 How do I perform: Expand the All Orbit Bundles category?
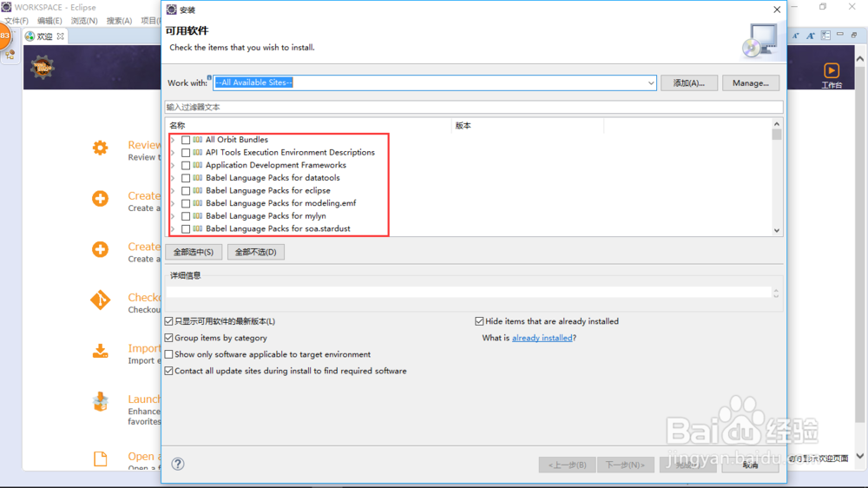173,140
